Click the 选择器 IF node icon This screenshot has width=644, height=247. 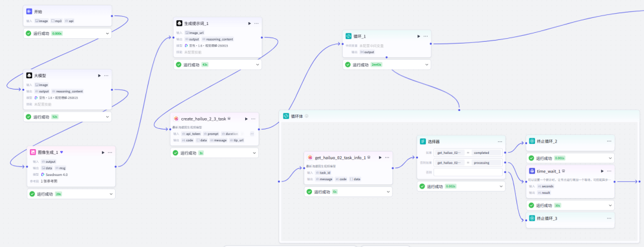(x=423, y=141)
